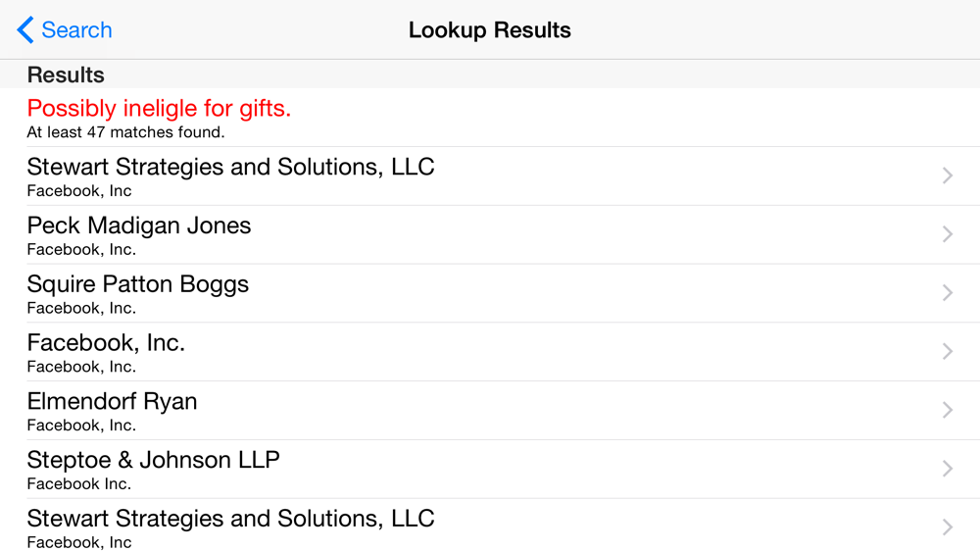Open the Facebook, Inc. registrant name

[x=106, y=343]
